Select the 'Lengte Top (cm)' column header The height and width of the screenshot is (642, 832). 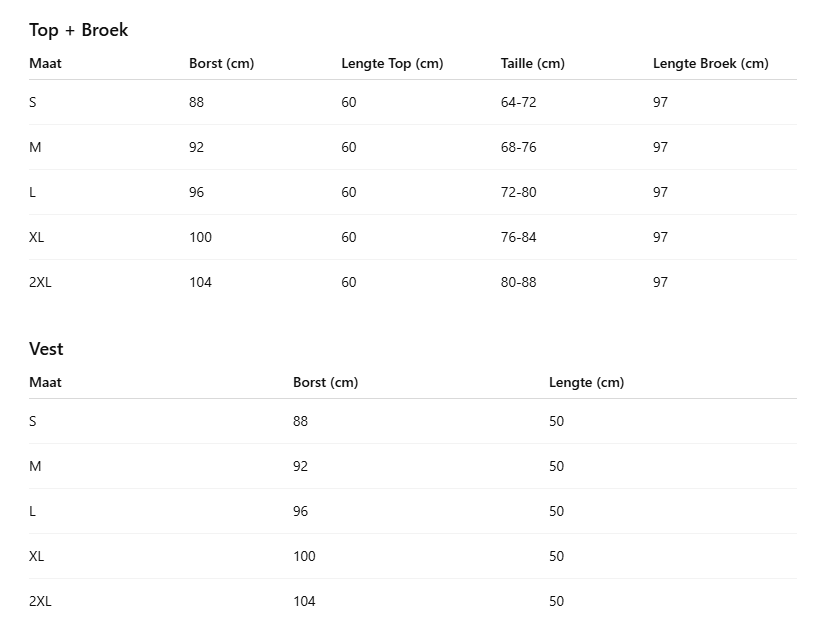392,63
